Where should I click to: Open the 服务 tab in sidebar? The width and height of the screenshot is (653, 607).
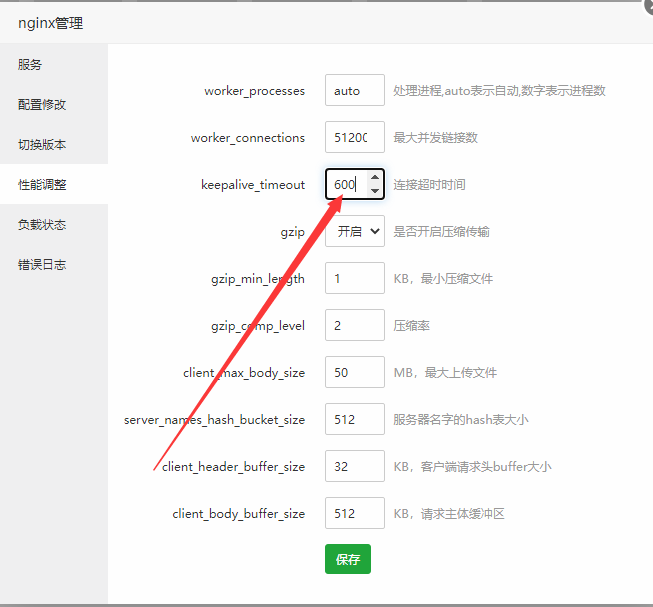(30, 65)
